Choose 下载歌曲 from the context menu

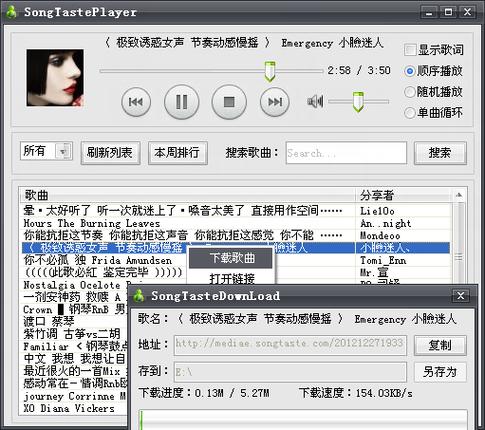click(x=231, y=258)
